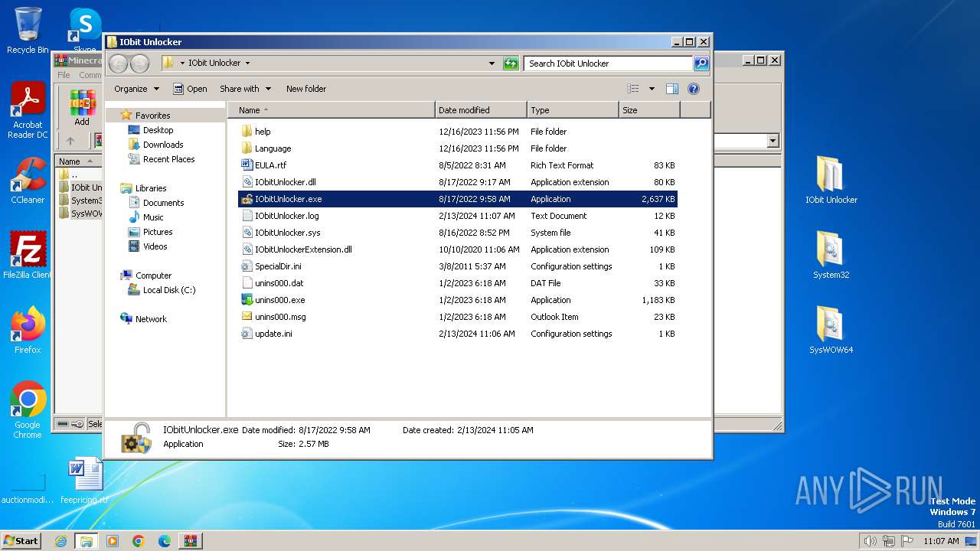This screenshot has height=551, width=980.
Task: Select Local Disk (C:) in navigation pane
Action: pos(169,290)
